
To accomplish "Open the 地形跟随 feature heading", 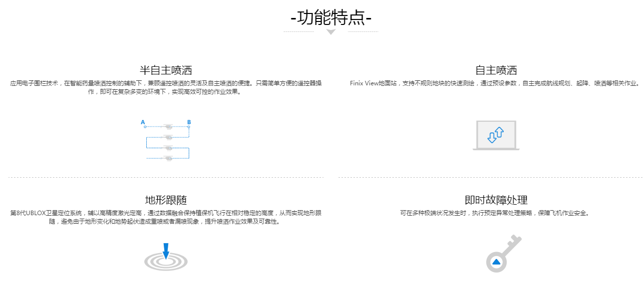I will tap(166, 200).
